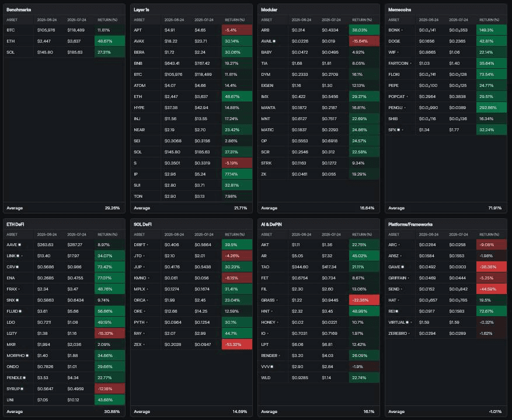Screen dimensions: 512x420
Task: Click the ETH DeFi panel title
Action: coord(15,225)
